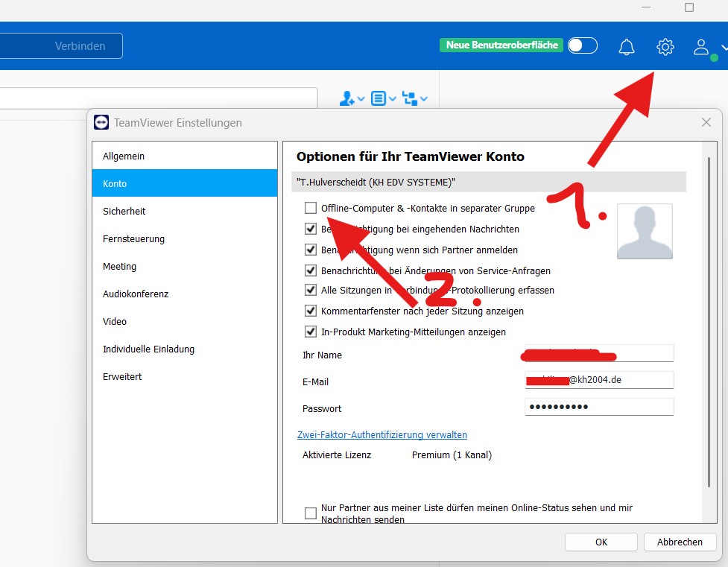Click the OK button
728x567 pixels.
pos(601,542)
